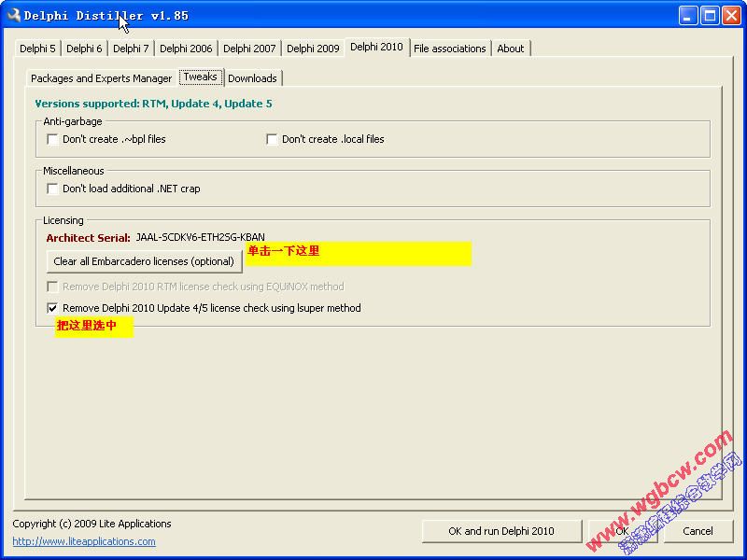
Task: Close the Delphi Distiller window
Action: [x=731, y=16]
